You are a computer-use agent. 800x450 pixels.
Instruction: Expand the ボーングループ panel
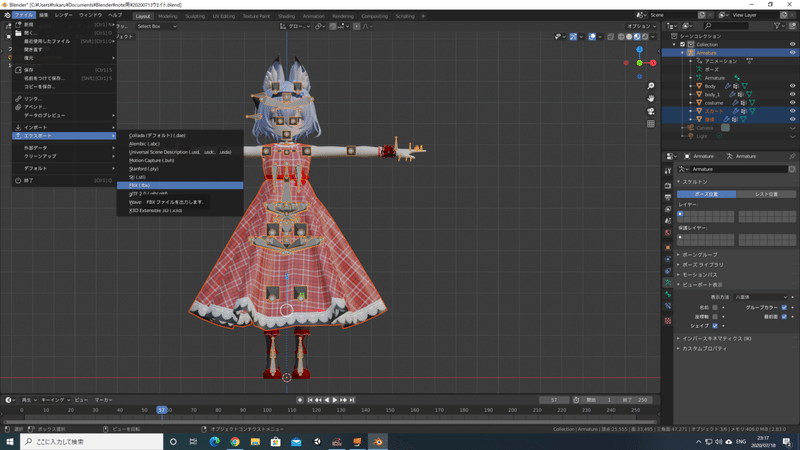click(699, 255)
